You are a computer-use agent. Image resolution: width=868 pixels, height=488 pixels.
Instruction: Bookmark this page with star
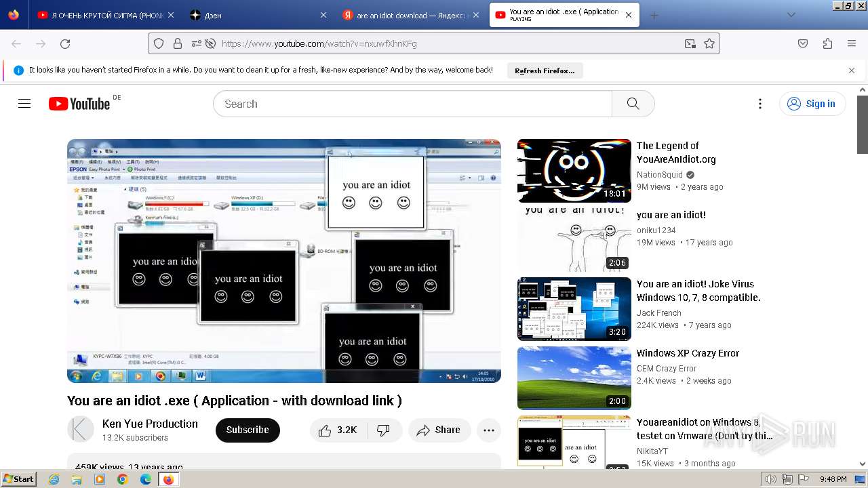coord(709,43)
